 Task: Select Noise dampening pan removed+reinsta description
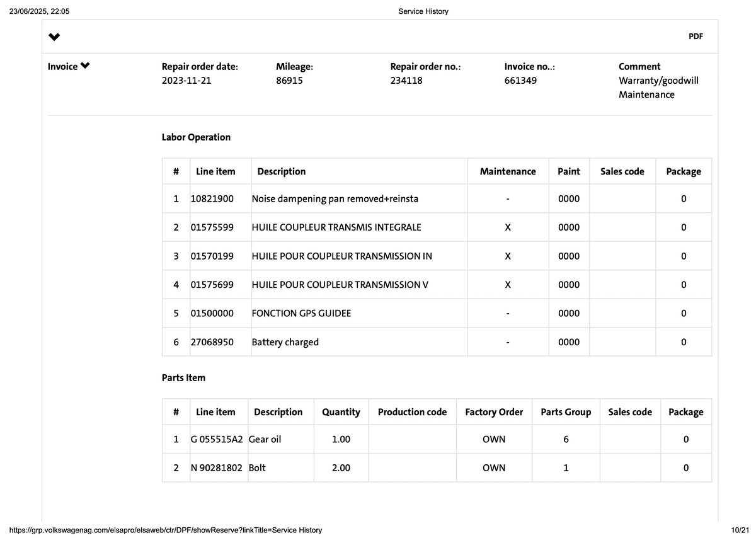coord(335,199)
